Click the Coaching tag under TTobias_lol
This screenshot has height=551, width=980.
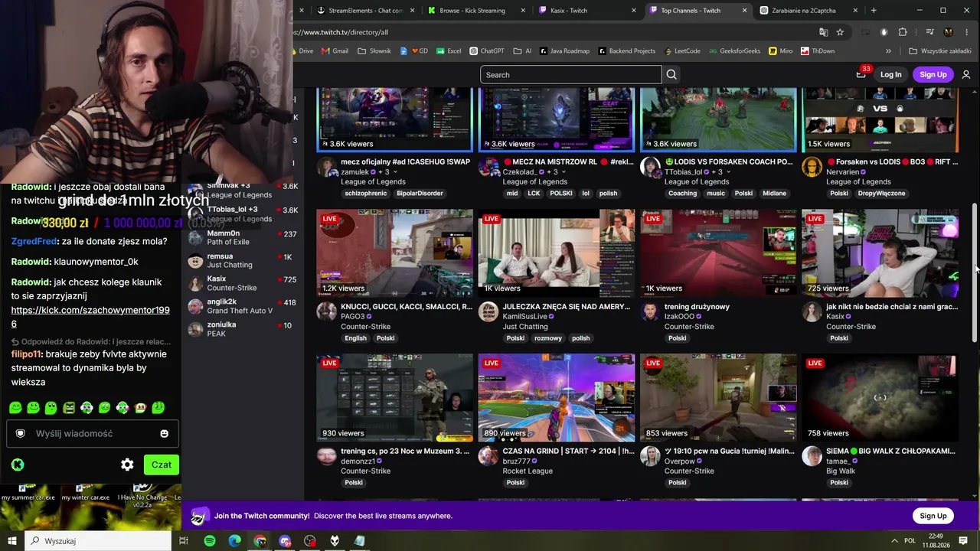tap(682, 194)
